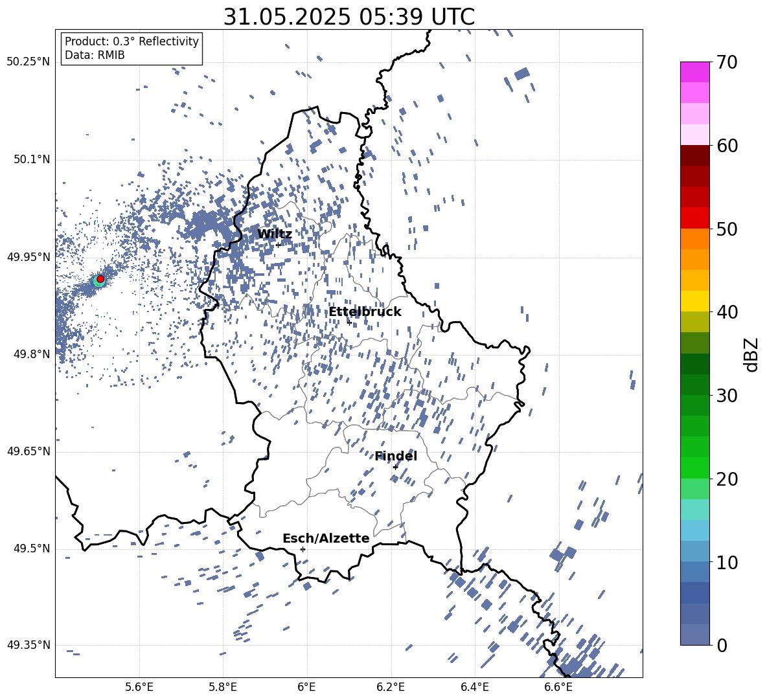The width and height of the screenshot is (767, 700).
Task: Click the yellow colorbar segment at 40
Action: click(694, 301)
